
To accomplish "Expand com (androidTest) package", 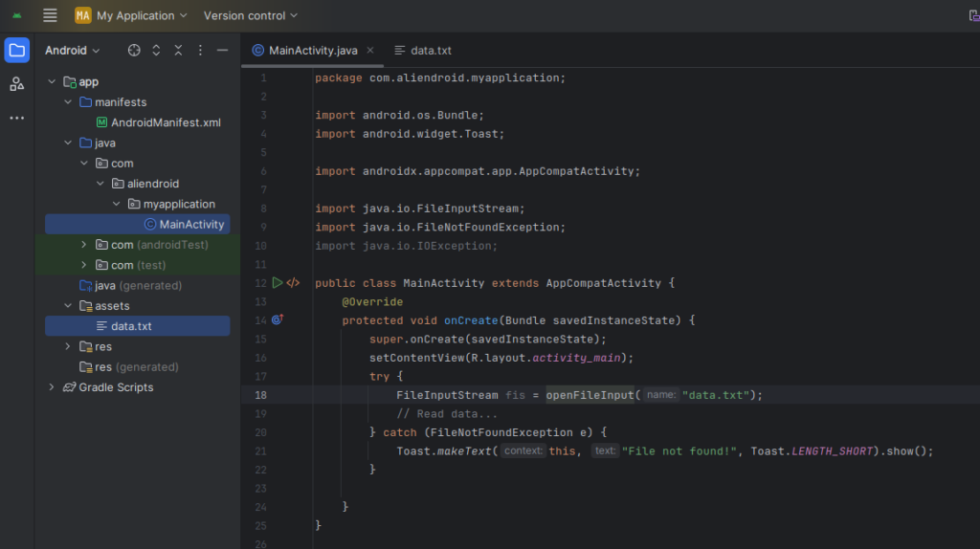I will point(84,245).
